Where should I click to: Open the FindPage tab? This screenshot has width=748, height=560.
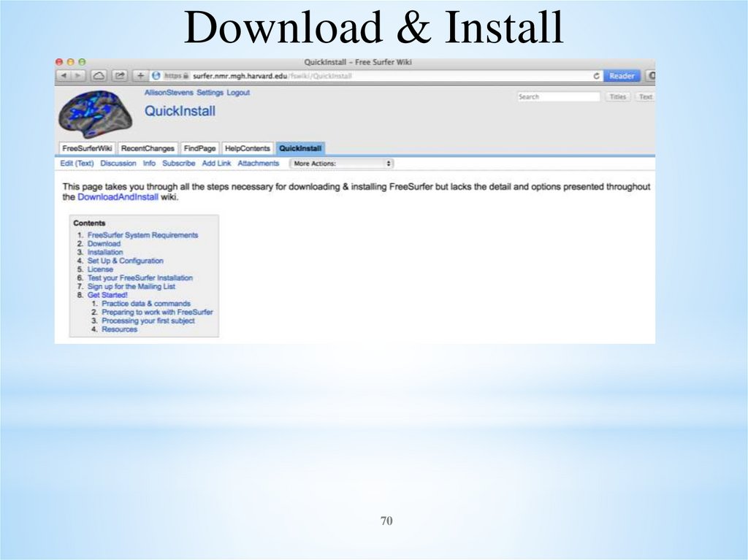point(200,148)
